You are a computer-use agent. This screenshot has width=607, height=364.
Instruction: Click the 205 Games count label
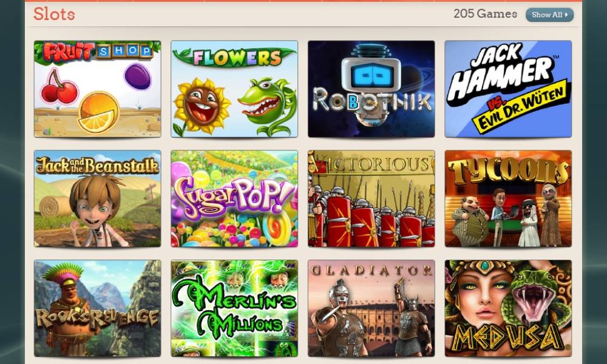coord(486,14)
